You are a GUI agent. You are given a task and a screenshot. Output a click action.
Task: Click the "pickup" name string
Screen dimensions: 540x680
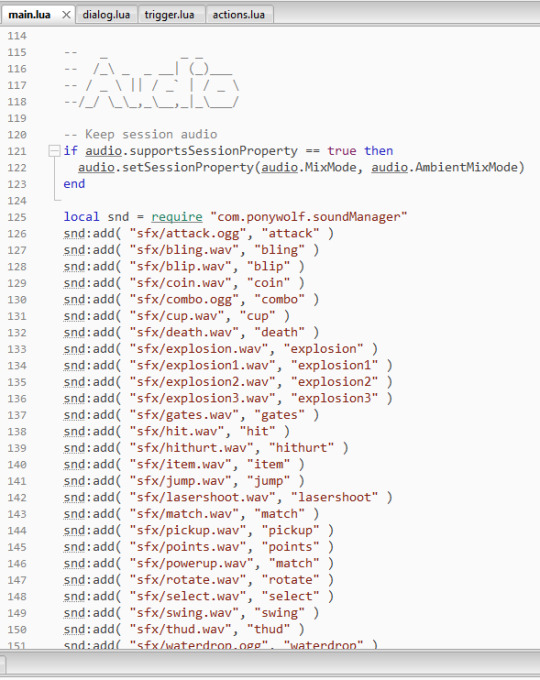point(290,530)
